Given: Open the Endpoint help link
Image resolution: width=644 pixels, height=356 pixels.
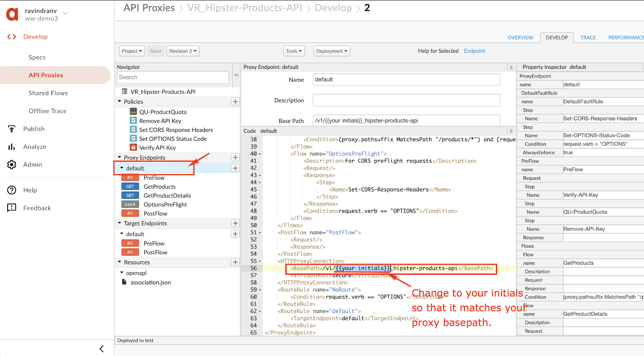Looking at the screenshot, I should coord(475,51).
